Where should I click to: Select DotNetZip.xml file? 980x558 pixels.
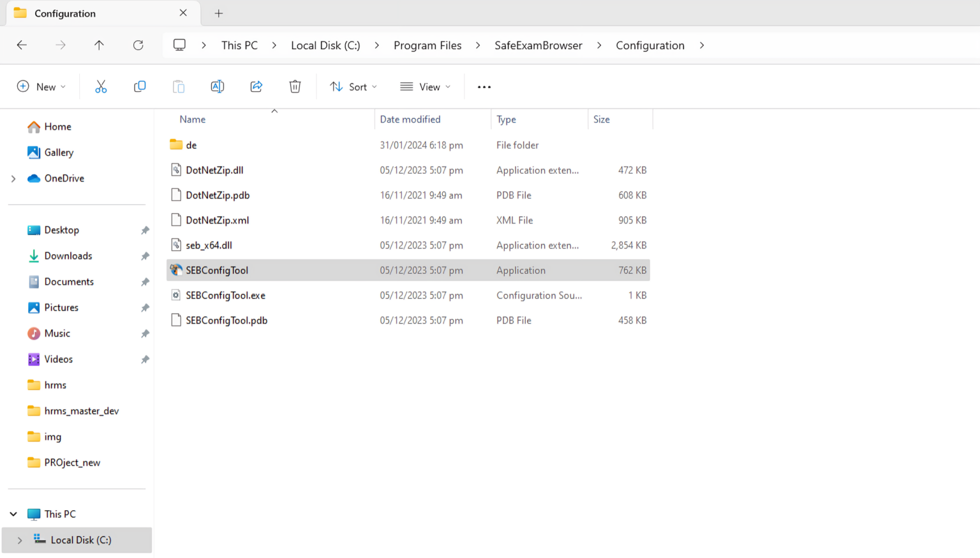click(408, 220)
